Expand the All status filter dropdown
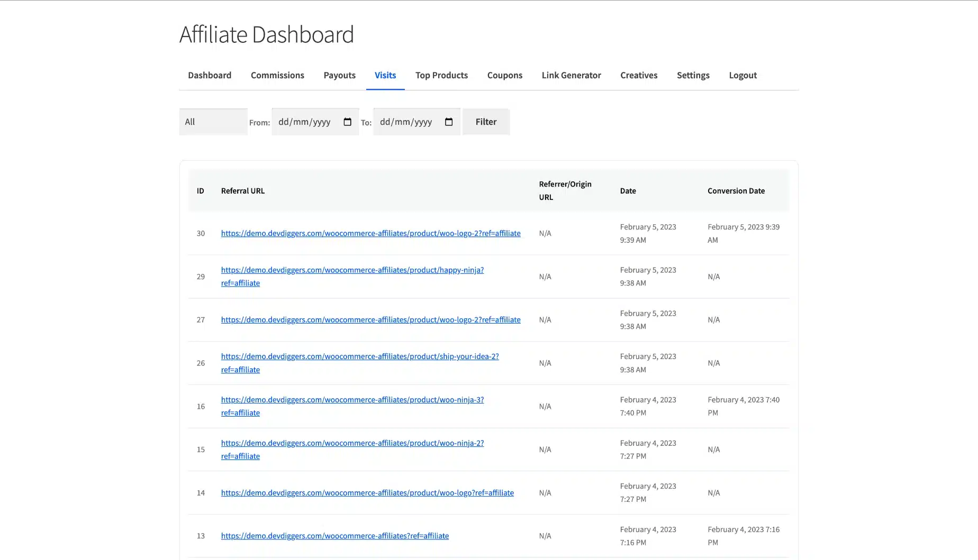Screen dimensions: 978x560 (213, 122)
